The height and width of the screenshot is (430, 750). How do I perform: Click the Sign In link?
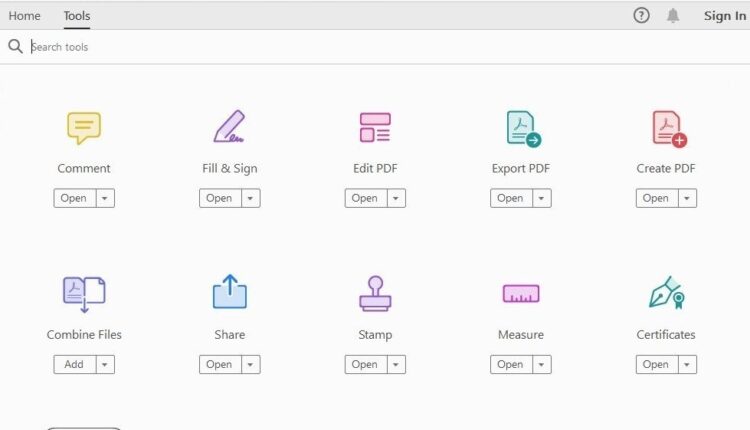pos(724,15)
